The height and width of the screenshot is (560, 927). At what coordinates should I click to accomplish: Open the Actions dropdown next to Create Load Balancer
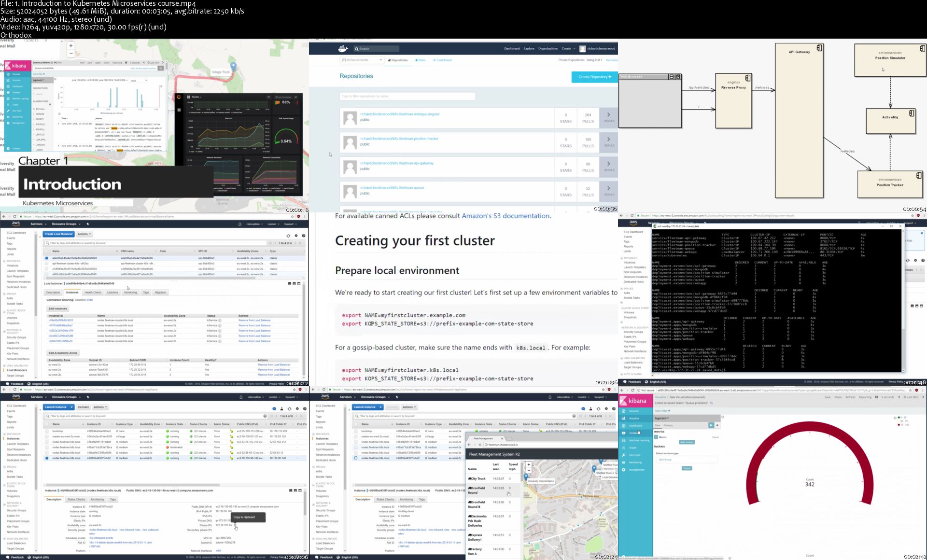84,234
